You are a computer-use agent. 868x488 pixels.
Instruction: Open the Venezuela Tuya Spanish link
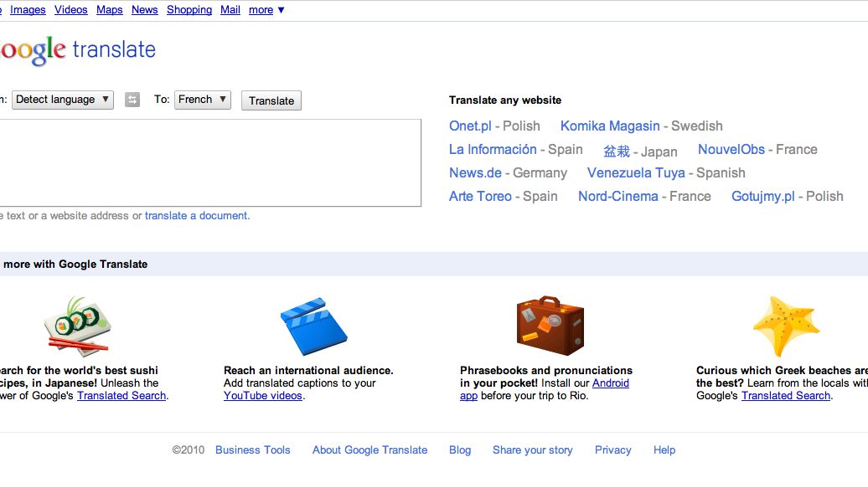point(636,173)
